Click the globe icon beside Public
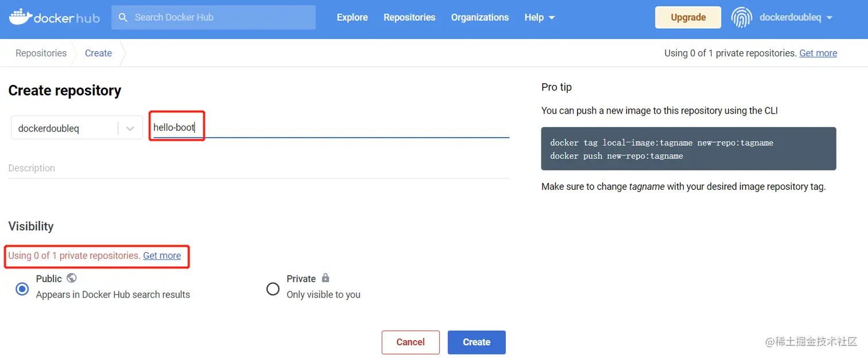Image resolution: width=868 pixels, height=358 pixels. point(72,278)
